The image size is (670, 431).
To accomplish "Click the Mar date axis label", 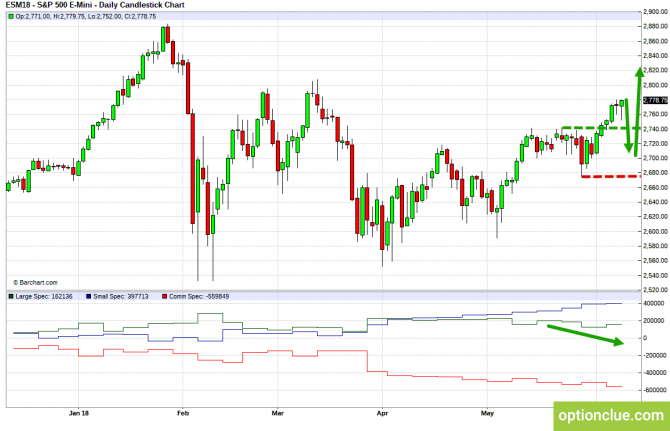I will click(x=278, y=413).
